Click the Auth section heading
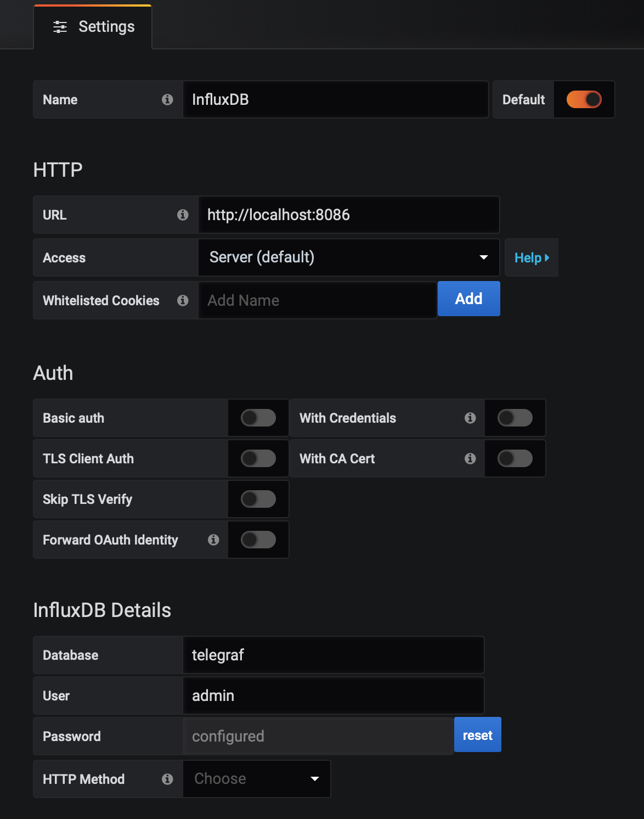The image size is (644, 819). point(53,373)
